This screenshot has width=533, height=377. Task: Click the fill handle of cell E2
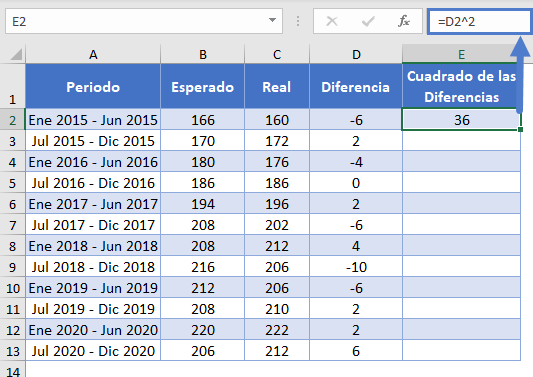(x=520, y=130)
